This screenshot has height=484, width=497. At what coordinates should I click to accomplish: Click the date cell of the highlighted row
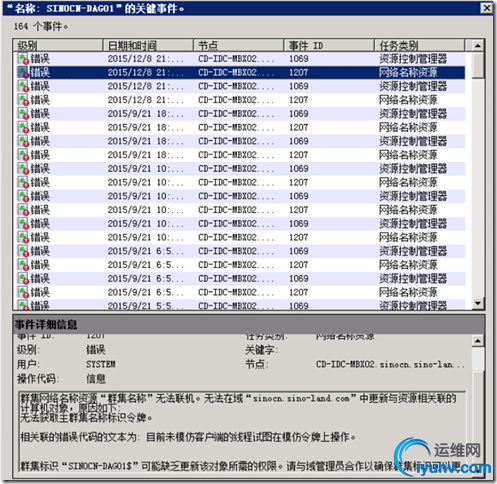point(145,73)
